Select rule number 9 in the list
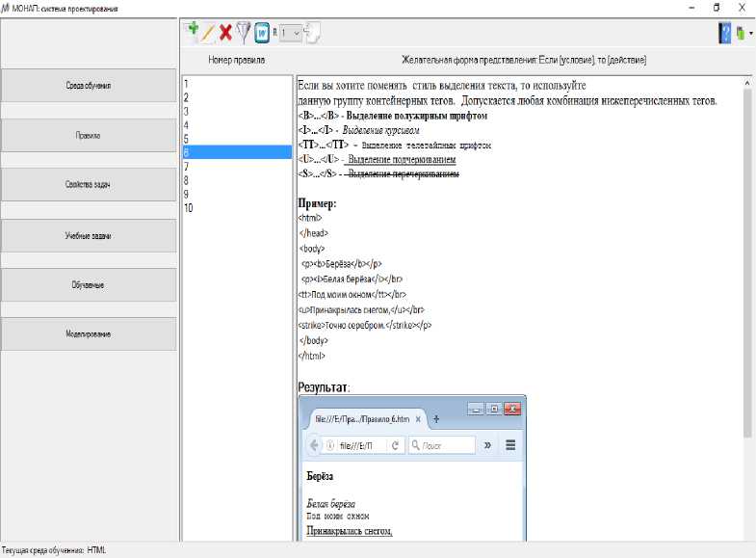This screenshot has width=756, height=558. 237,195
